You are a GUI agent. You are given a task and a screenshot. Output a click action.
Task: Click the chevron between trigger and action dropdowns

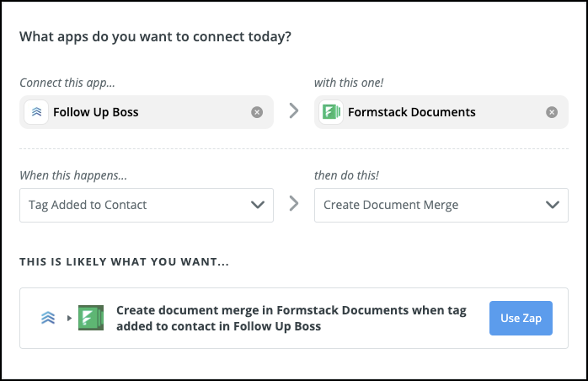coord(293,205)
